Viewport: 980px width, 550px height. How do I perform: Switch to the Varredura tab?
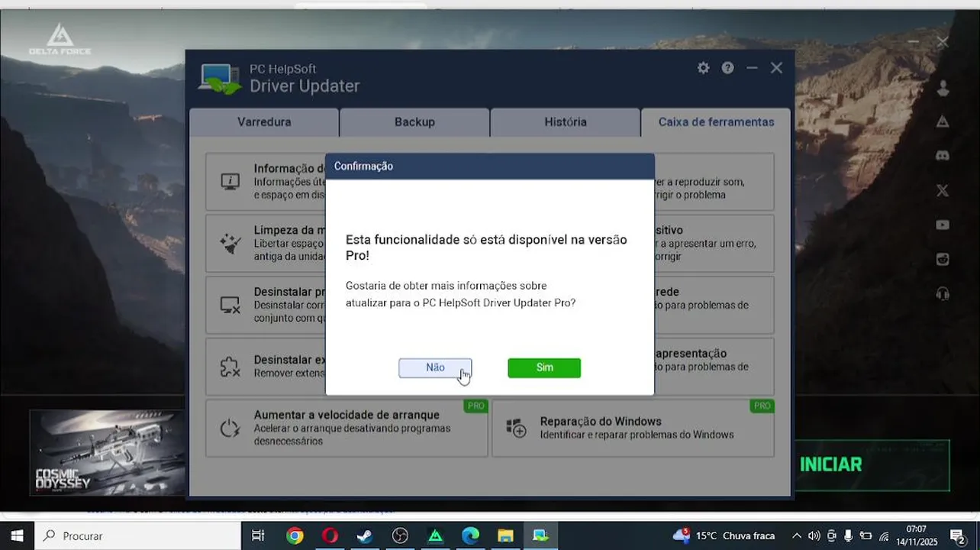tap(264, 122)
